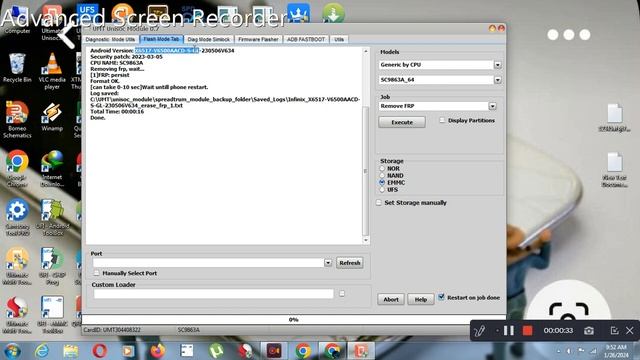This screenshot has height=360, width=640.
Task: Open the UFI CHIP Prog shortcut
Action: point(52,266)
